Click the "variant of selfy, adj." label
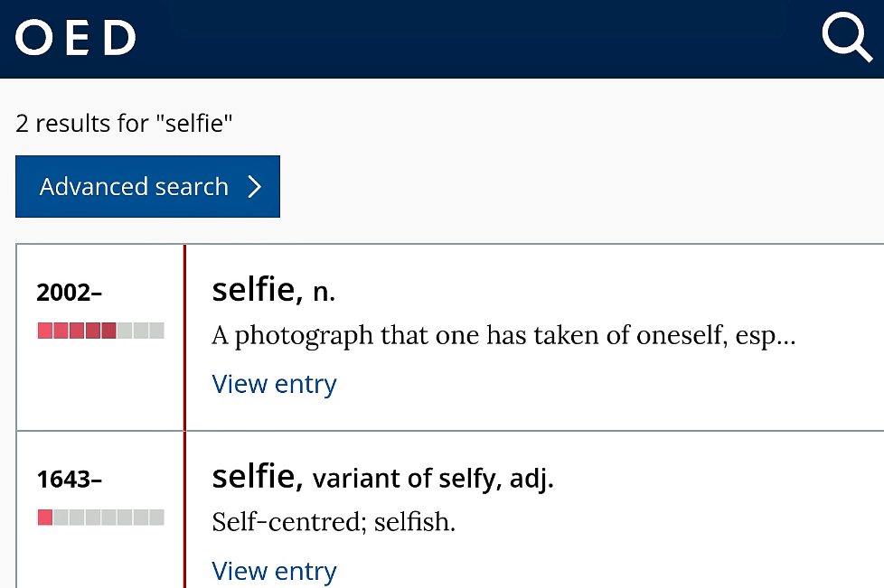884x588 pixels. 432,479
